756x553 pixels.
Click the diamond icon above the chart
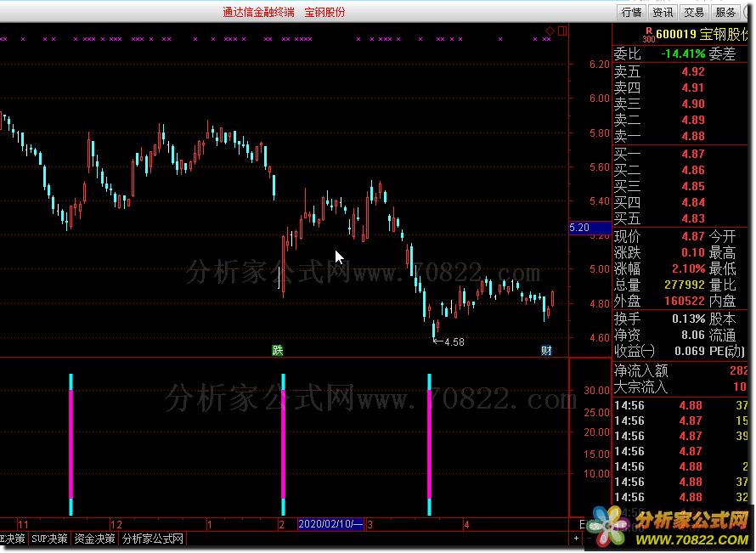pos(550,31)
